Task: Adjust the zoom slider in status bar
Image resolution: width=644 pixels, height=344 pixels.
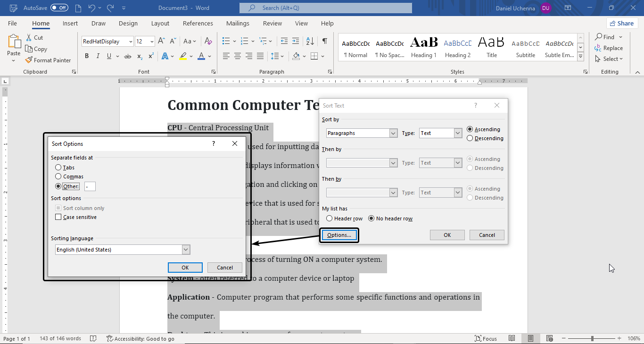Action: coord(592,339)
